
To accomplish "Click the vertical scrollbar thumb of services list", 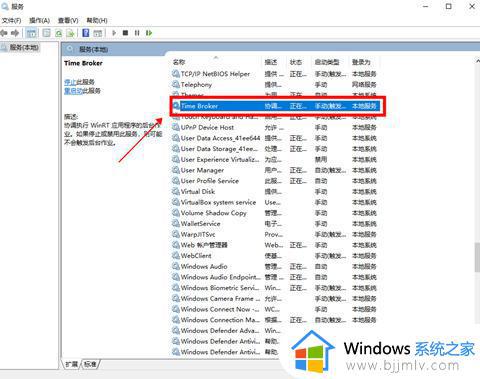I will [x=477, y=258].
